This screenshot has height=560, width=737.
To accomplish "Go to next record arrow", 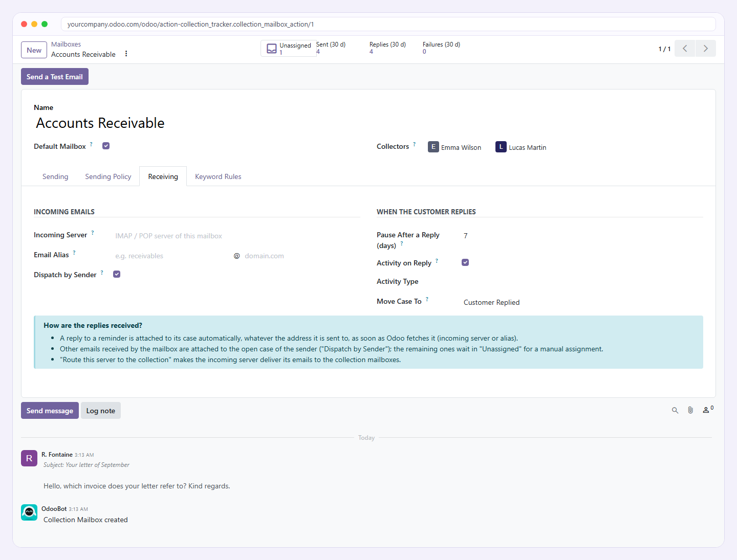I will tap(706, 49).
